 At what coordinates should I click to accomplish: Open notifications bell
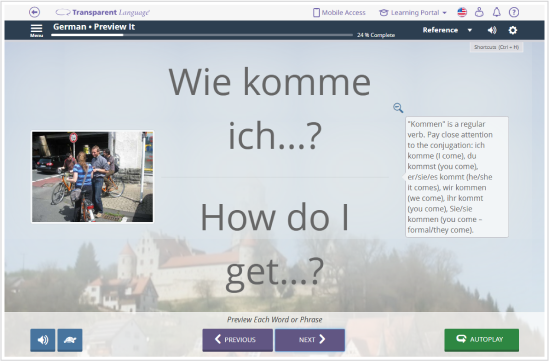point(496,13)
